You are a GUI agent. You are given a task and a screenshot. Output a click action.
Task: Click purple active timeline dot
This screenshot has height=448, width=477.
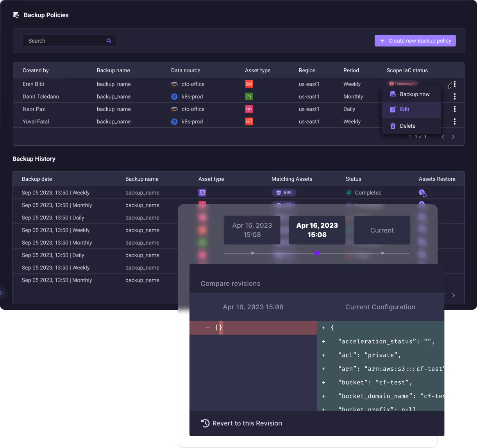[x=317, y=253]
